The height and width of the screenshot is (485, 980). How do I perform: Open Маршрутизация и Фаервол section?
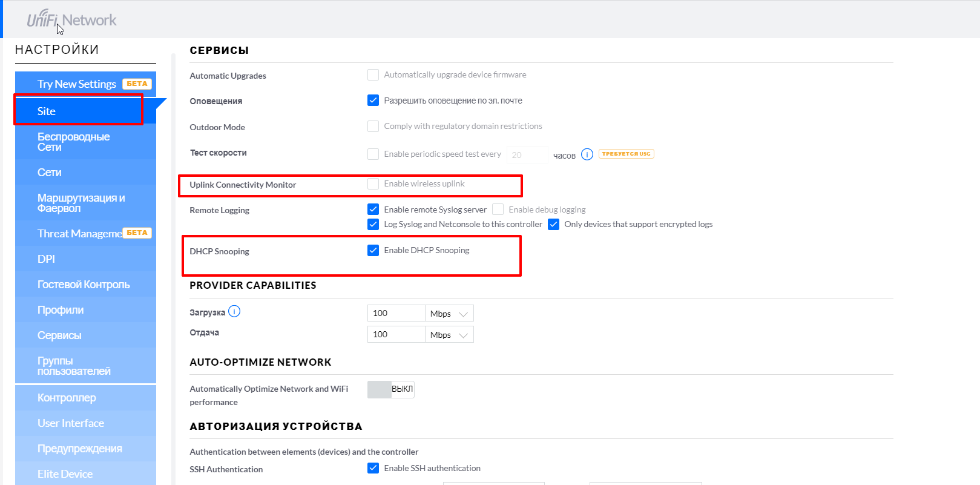(81, 203)
